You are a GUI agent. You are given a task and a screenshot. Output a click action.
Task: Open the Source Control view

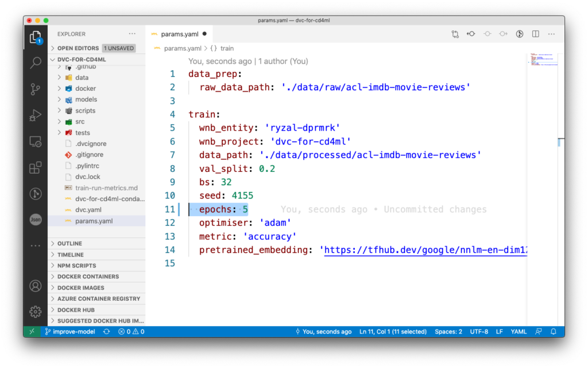tap(36, 89)
